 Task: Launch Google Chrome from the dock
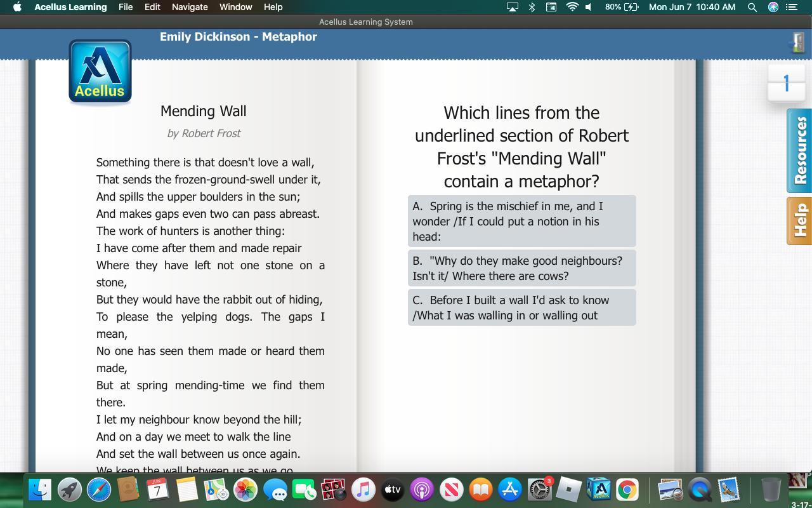coord(627,490)
